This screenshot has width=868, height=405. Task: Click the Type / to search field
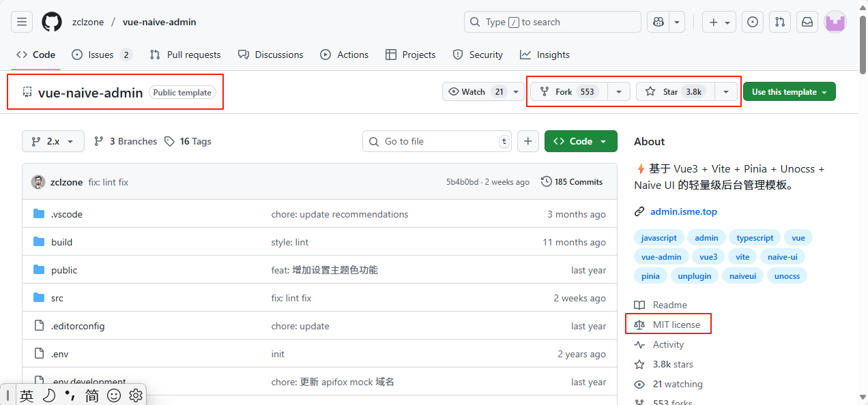[553, 22]
